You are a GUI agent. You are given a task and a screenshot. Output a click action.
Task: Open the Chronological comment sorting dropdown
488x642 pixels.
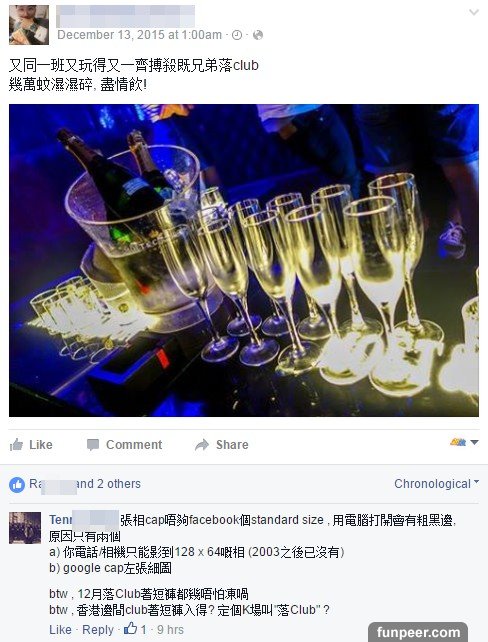436,484
